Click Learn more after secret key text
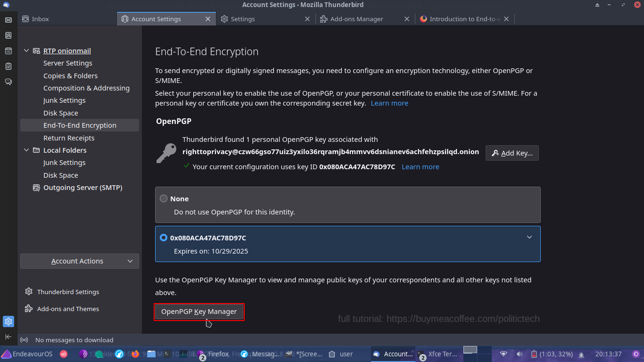Screen dimensions: 644x362 pos(389,103)
